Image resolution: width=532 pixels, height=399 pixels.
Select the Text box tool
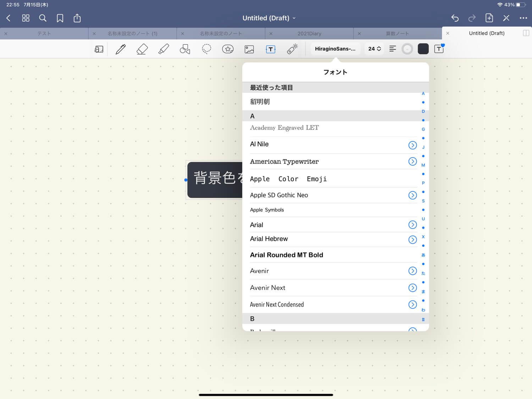tap(271, 49)
